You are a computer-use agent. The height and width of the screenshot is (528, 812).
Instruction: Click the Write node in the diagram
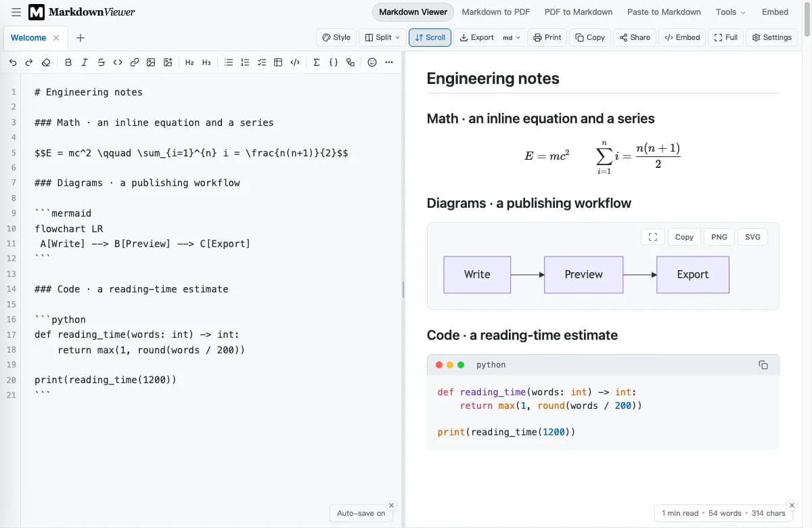tap(477, 274)
